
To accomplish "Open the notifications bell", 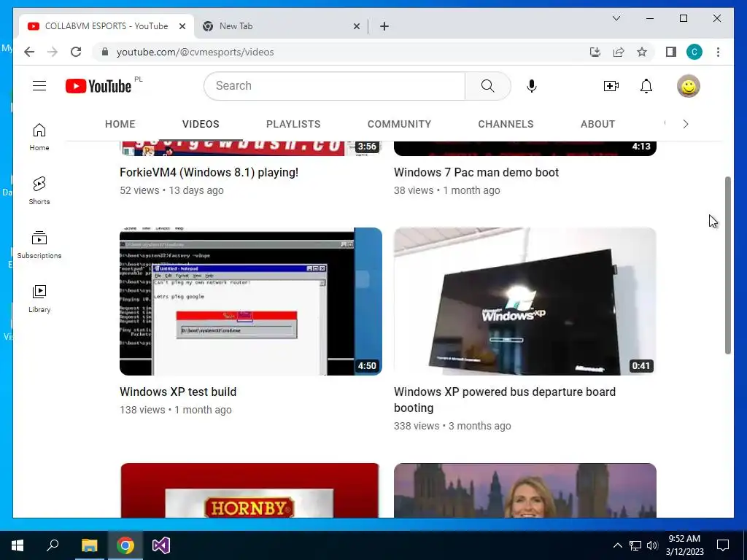I will click(x=646, y=86).
